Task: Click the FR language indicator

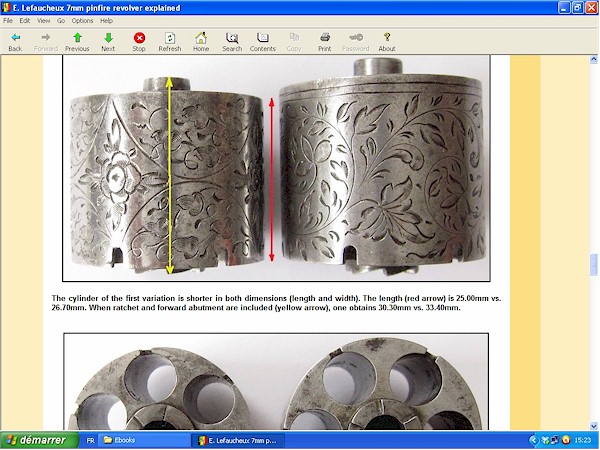Action: click(90, 440)
